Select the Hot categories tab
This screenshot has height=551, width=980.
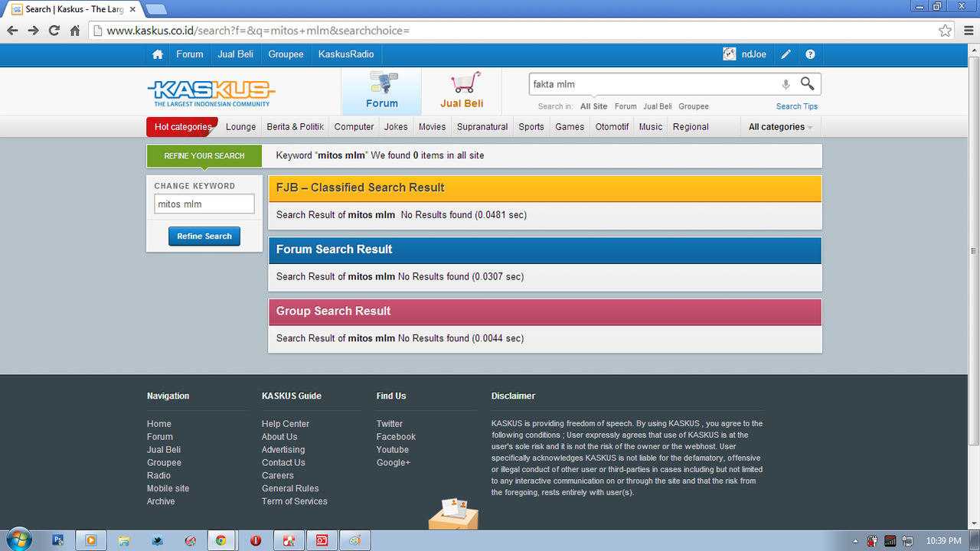tap(182, 127)
